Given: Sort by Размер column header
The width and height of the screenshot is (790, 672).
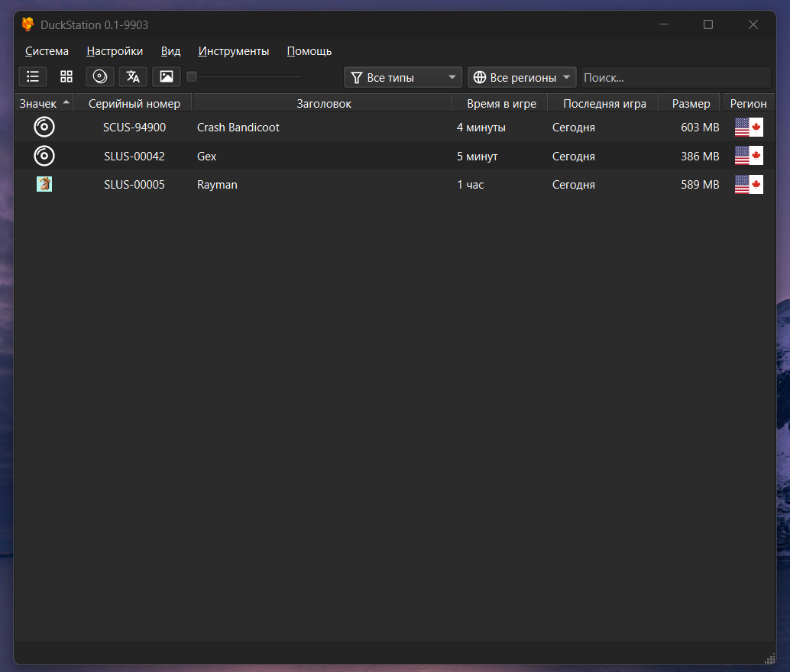Looking at the screenshot, I should [x=691, y=104].
